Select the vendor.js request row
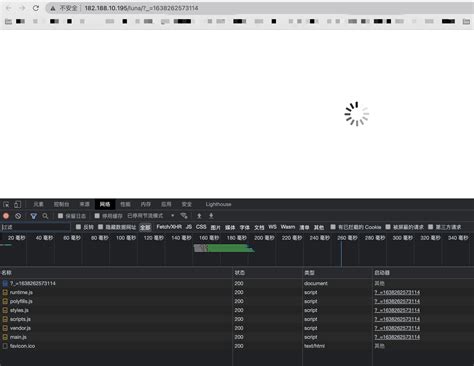474x366 pixels. [237, 328]
